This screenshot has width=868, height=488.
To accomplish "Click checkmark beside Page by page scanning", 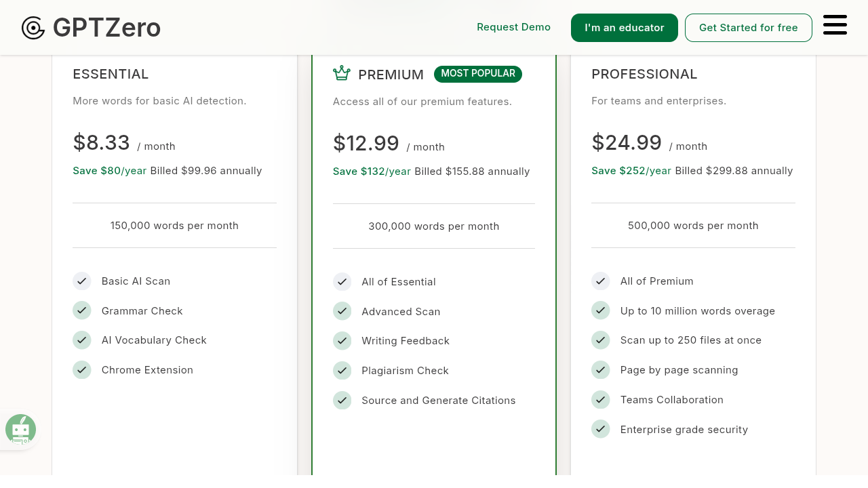I will 601,369.
